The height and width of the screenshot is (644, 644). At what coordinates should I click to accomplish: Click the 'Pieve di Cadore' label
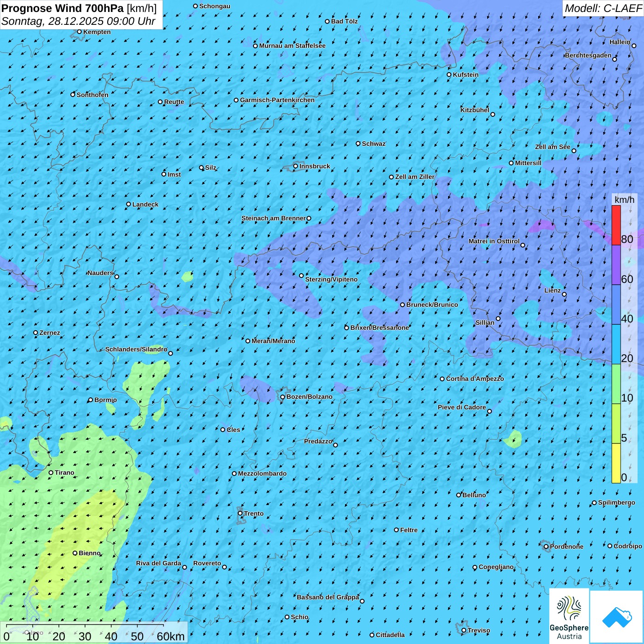(462, 407)
